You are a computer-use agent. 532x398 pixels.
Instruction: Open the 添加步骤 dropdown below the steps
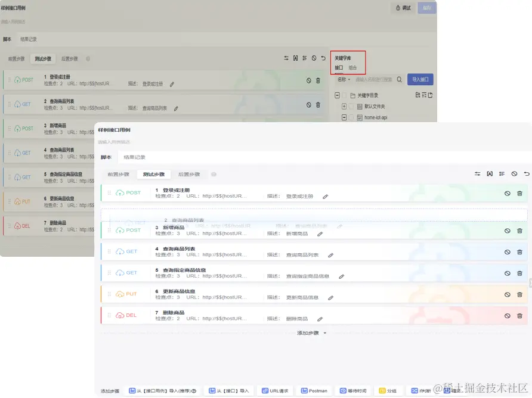click(311, 333)
